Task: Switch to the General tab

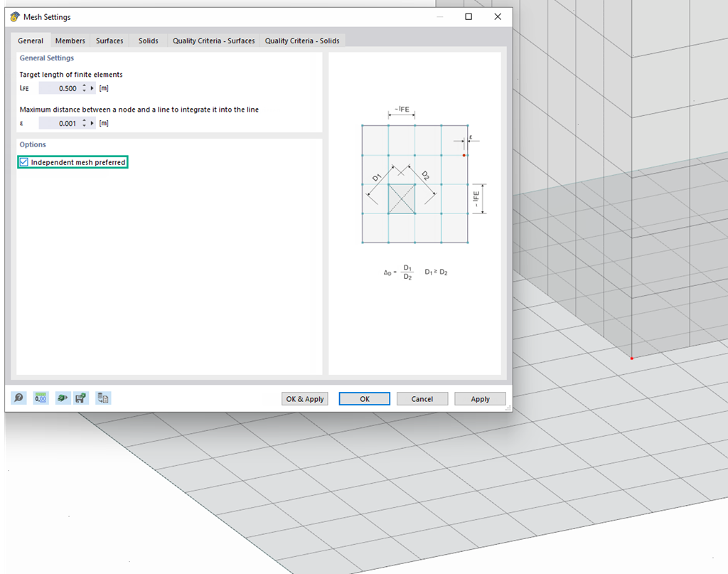Action: pos(31,41)
